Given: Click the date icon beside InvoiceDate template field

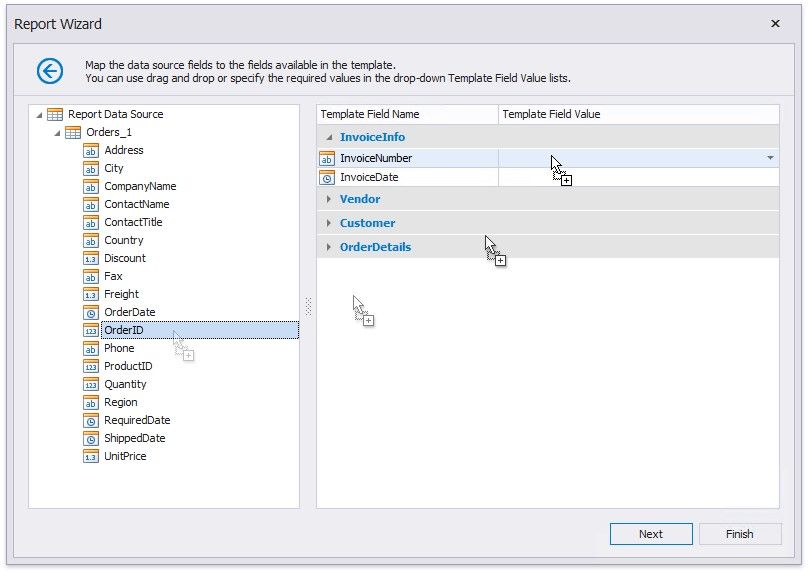Looking at the screenshot, I should (x=327, y=177).
